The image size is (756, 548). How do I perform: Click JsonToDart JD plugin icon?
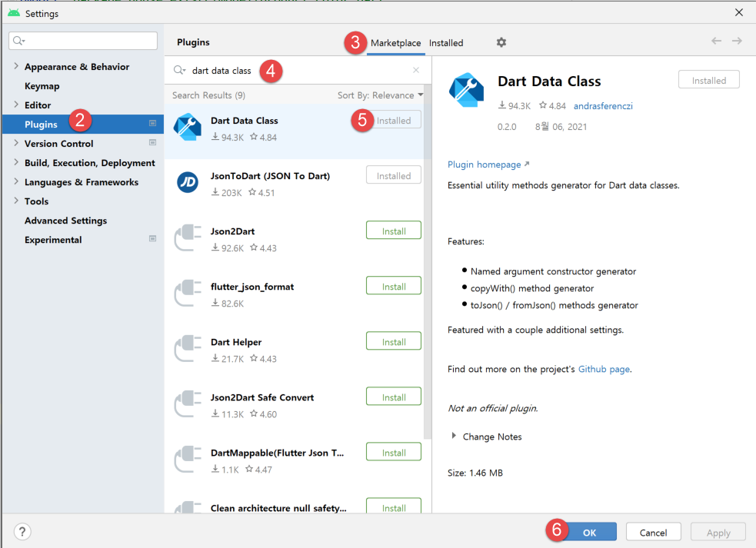pos(188,182)
